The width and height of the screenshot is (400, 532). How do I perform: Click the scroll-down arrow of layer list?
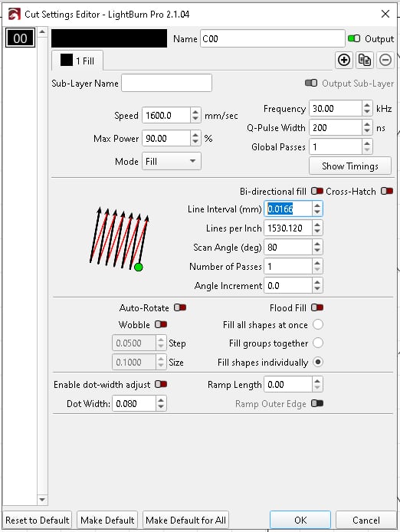tap(42, 500)
